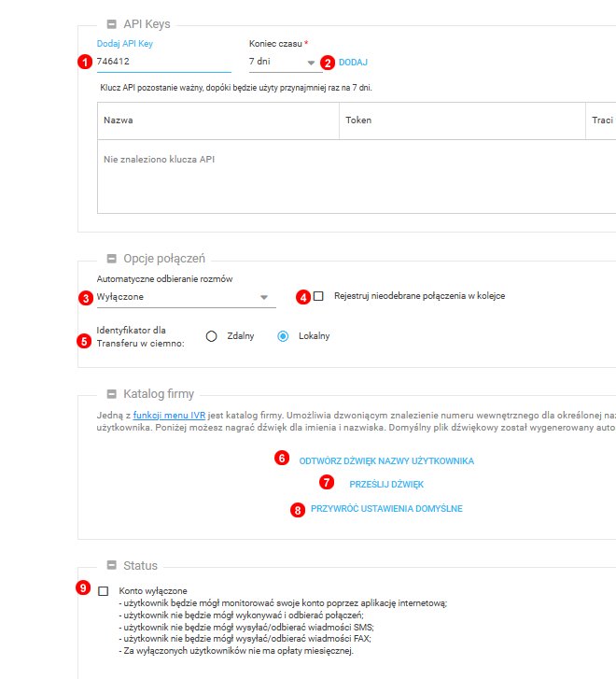Click Odtwórz dźwięk nazwy użytkownika
The width and height of the screenshot is (616, 679).
(386, 461)
